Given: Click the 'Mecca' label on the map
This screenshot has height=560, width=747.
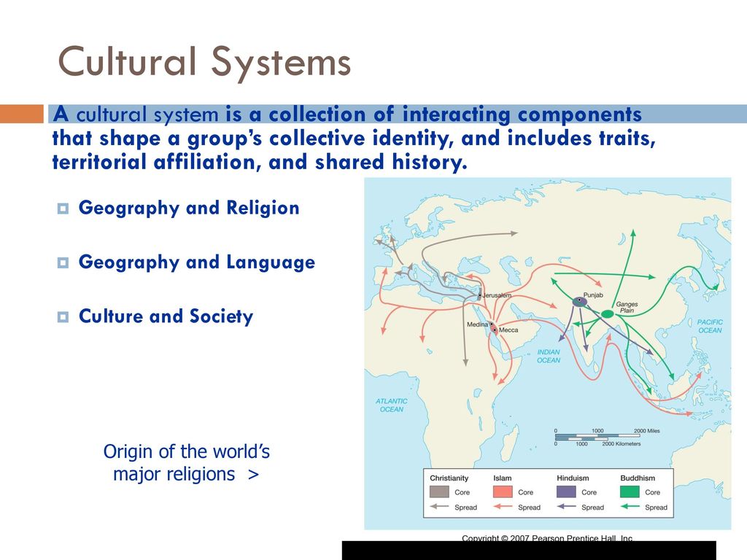Looking at the screenshot, I should click(508, 330).
